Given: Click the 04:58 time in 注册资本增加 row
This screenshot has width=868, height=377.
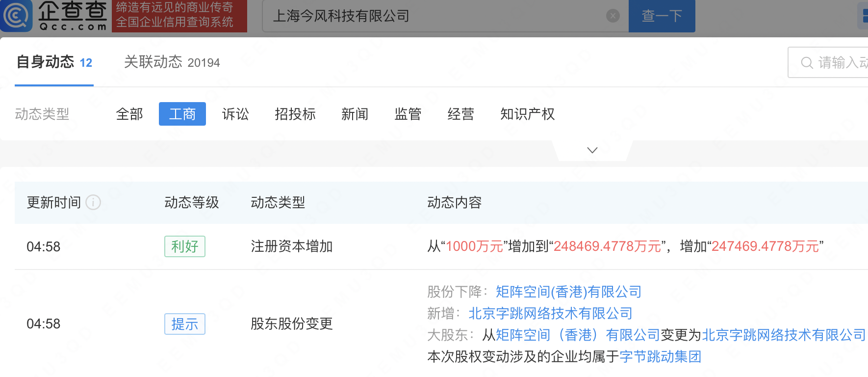Looking at the screenshot, I should (44, 246).
